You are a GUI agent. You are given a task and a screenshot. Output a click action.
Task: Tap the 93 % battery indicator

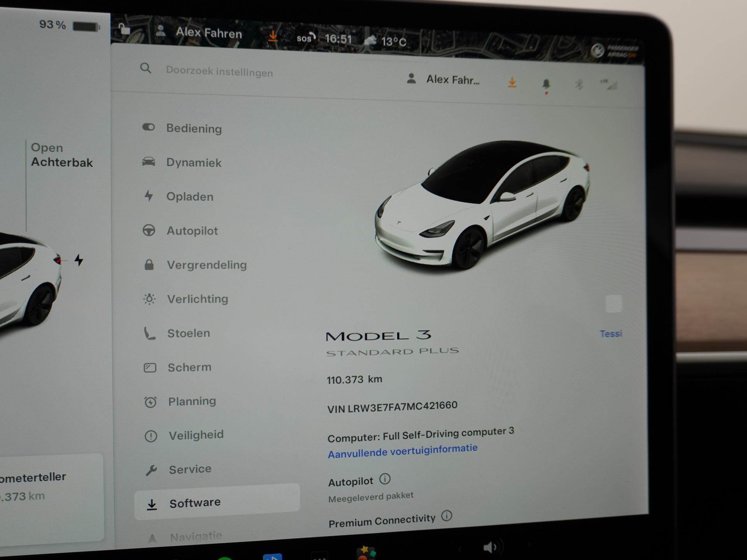pyautogui.click(x=70, y=26)
